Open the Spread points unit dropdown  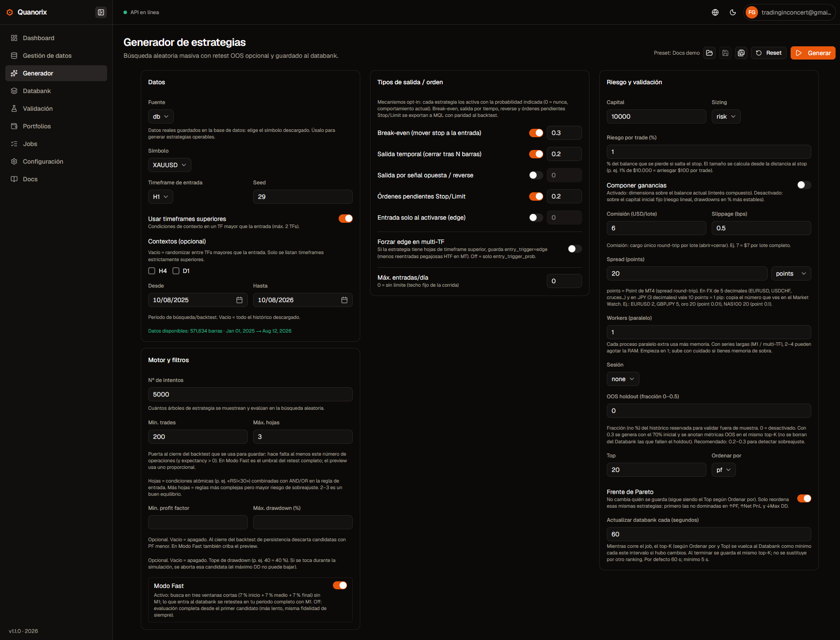(x=791, y=273)
